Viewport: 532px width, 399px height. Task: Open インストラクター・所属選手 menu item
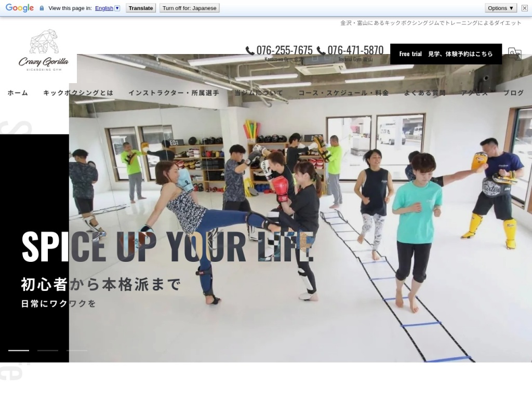[174, 92]
